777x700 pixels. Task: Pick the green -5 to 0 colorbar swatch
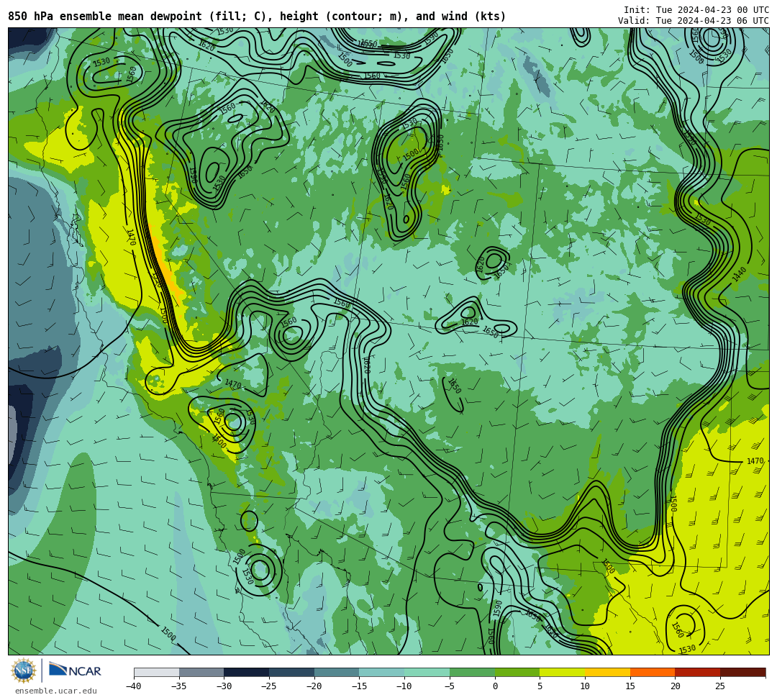click(472, 672)
